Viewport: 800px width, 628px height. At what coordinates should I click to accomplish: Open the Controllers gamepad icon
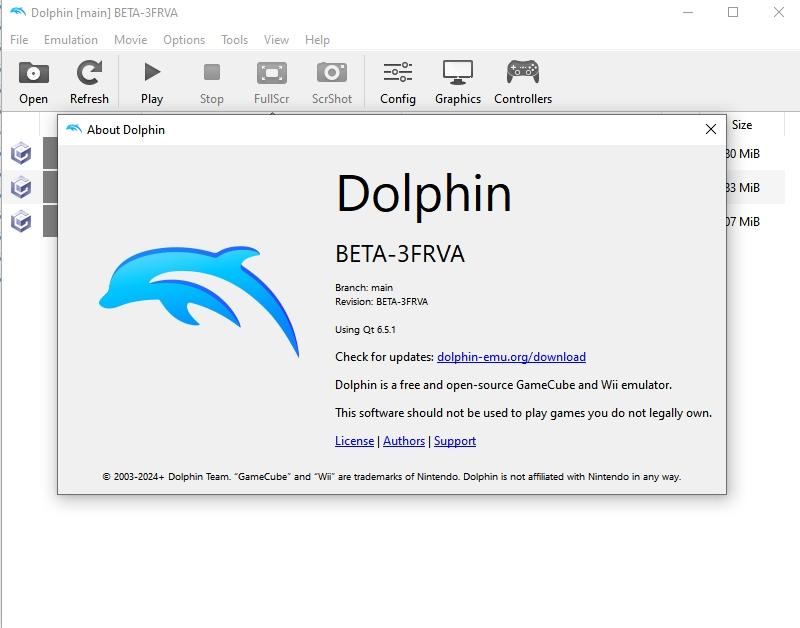pyautogui.click(x=523, y=72)
